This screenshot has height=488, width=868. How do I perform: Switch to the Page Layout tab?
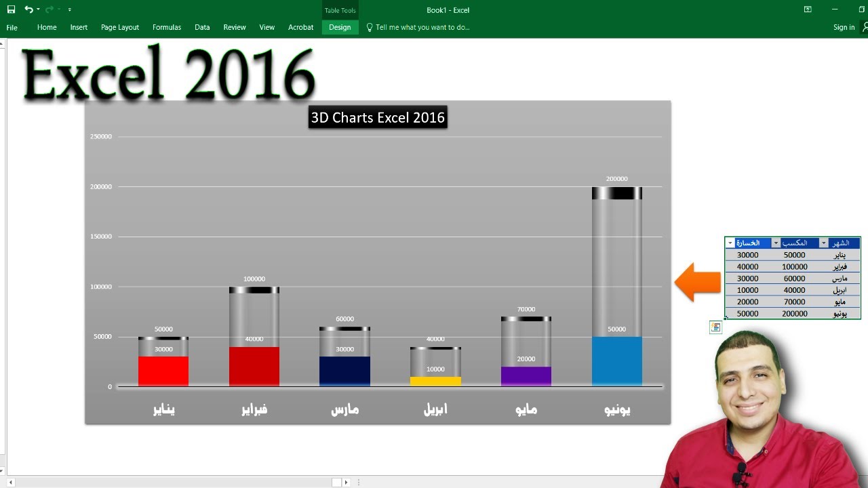[x=120, y=27]
